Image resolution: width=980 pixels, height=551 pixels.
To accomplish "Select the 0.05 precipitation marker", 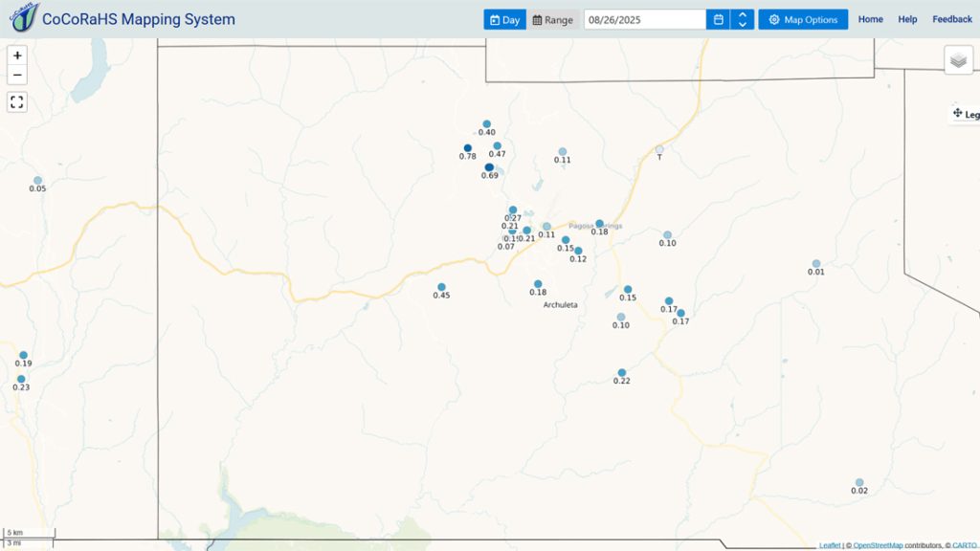I will point(37,181).
